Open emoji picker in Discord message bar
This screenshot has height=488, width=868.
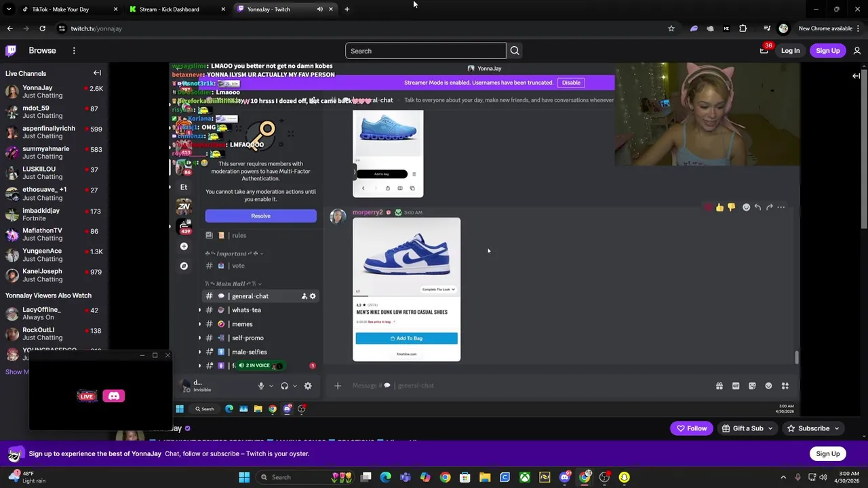coord(768,386)
